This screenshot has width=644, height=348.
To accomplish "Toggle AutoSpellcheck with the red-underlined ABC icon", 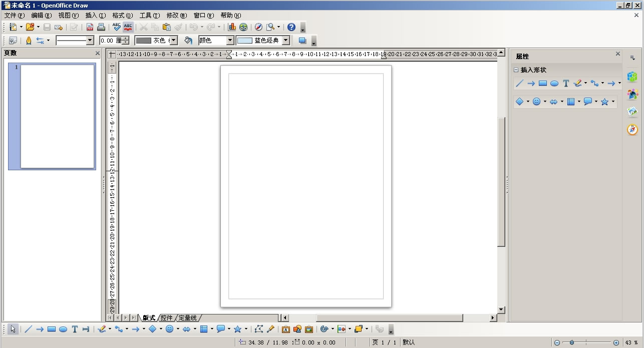I will coord(128,27).
